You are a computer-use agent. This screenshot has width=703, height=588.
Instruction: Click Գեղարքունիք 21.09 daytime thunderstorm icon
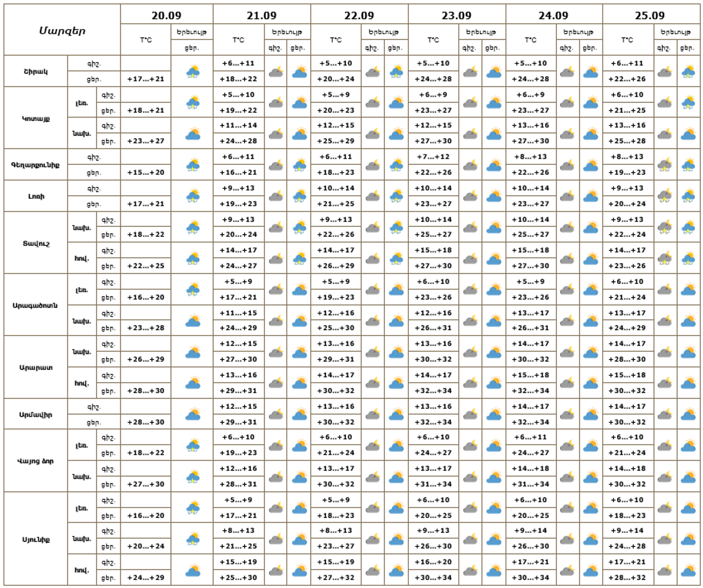(300, 165)
